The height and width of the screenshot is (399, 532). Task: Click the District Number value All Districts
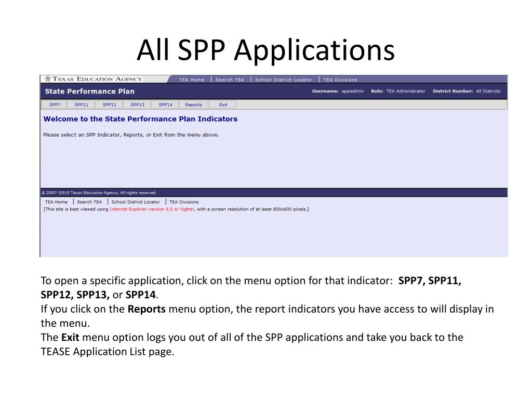pos(488,91)
